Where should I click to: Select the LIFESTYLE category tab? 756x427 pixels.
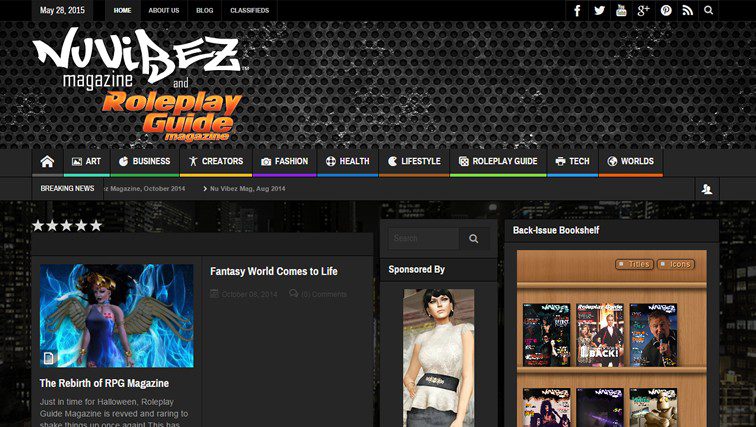(414, 161)
